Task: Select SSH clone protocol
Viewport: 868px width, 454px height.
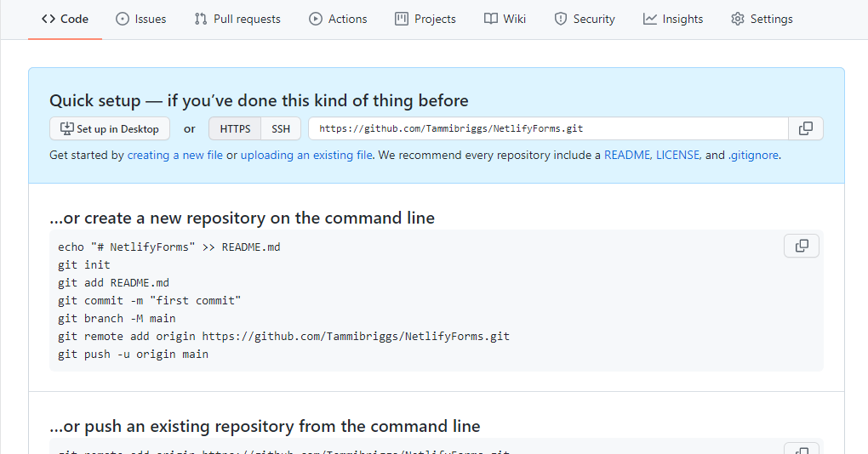Action: [x=281, y=129]
